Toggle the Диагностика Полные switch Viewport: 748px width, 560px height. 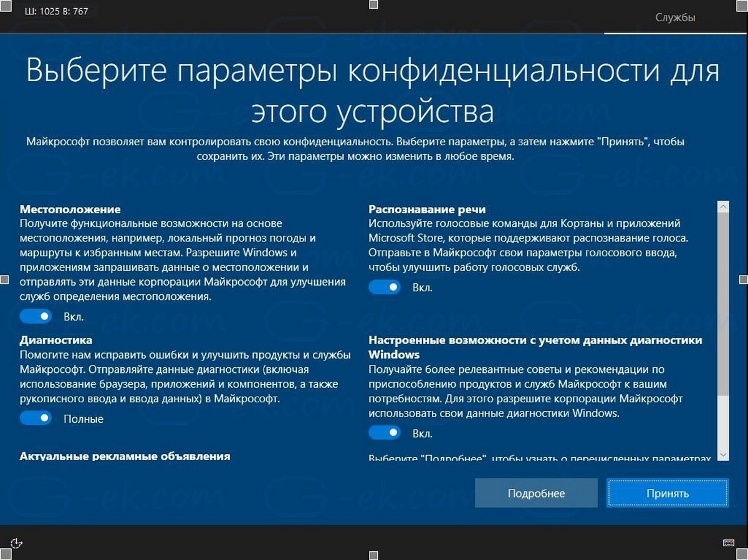[36, 418]
